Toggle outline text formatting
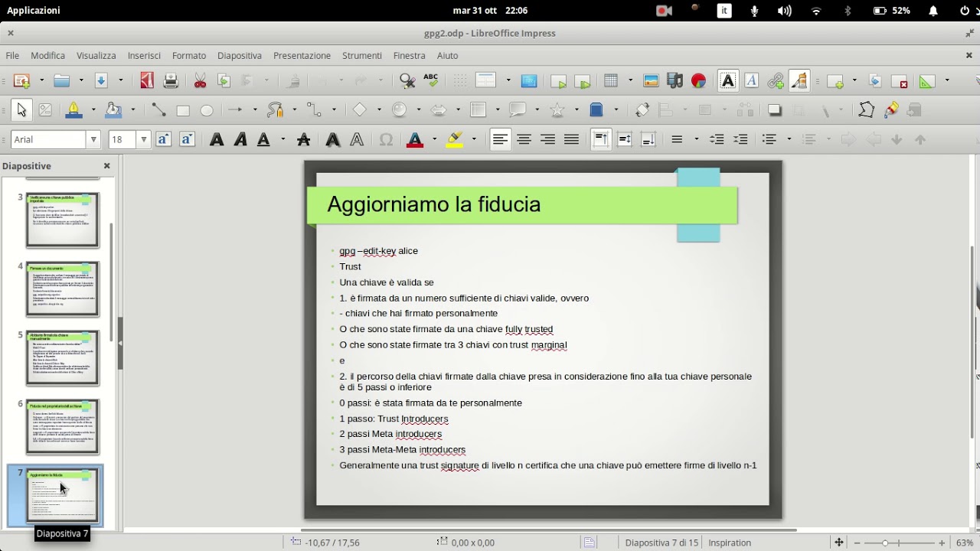 click(x=357, y=139)
